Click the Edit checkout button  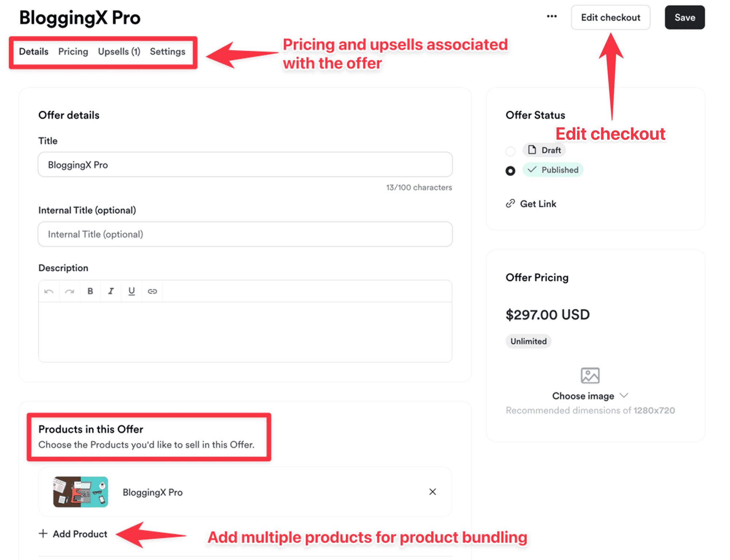(610, 18)
